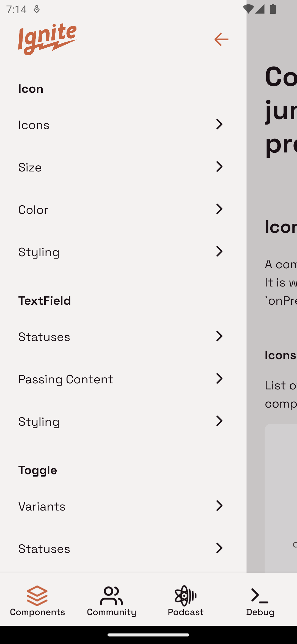The image size is (297, 644).
Task: Expand Passing Content under TextField
Action: tap(219, 378)
